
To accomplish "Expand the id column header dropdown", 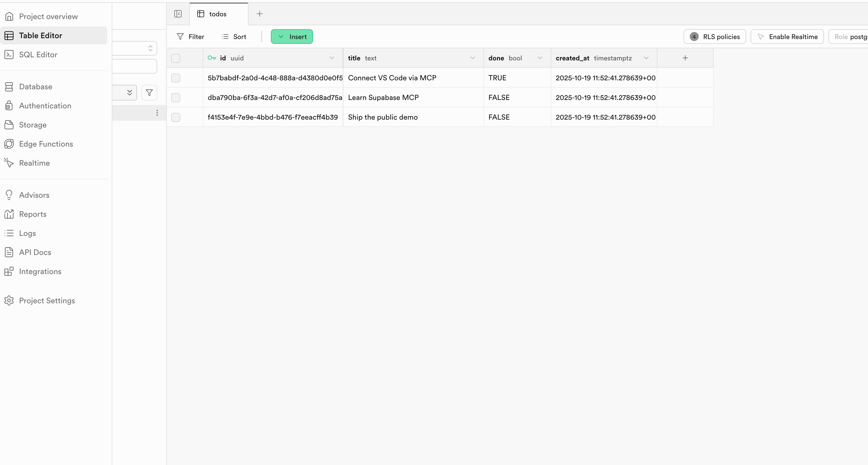I will coord(332,58).
